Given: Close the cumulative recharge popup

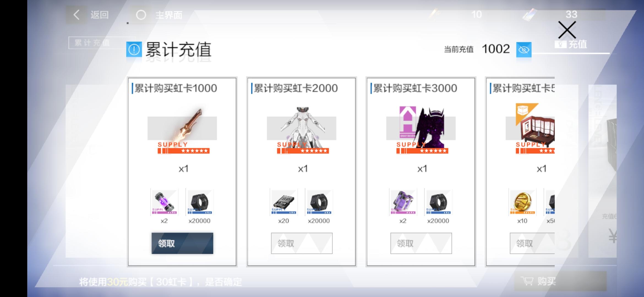Looking at the screenshot, I should pos(567,30).
